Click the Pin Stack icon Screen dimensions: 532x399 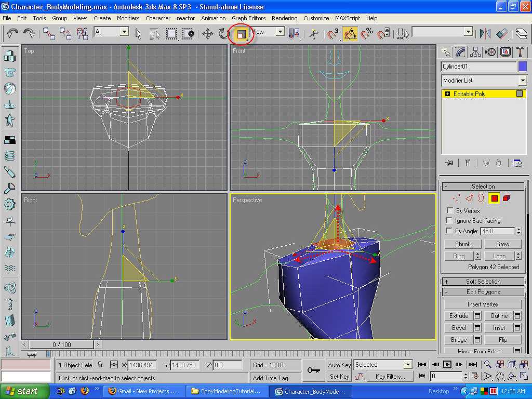[x=449, y=163]
